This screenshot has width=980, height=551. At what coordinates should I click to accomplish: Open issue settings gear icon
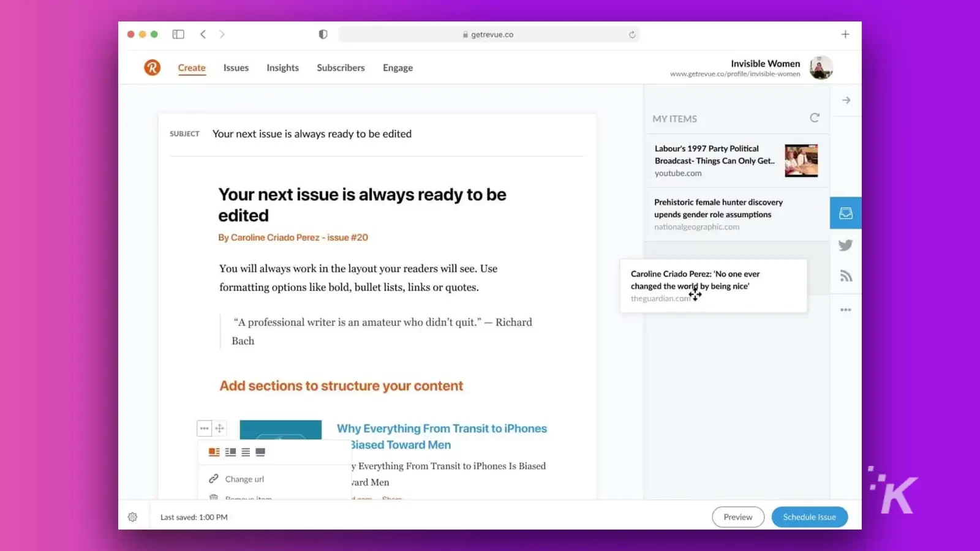point(132,517)
